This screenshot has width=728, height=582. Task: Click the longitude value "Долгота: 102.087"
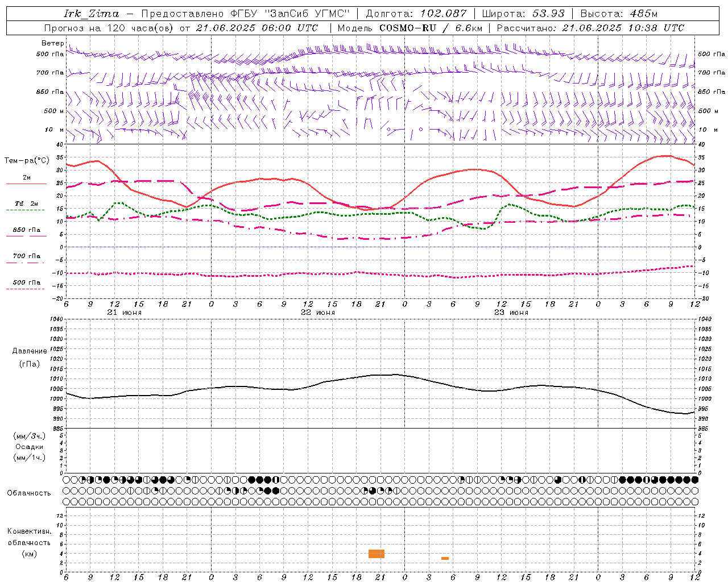point(416,14)
